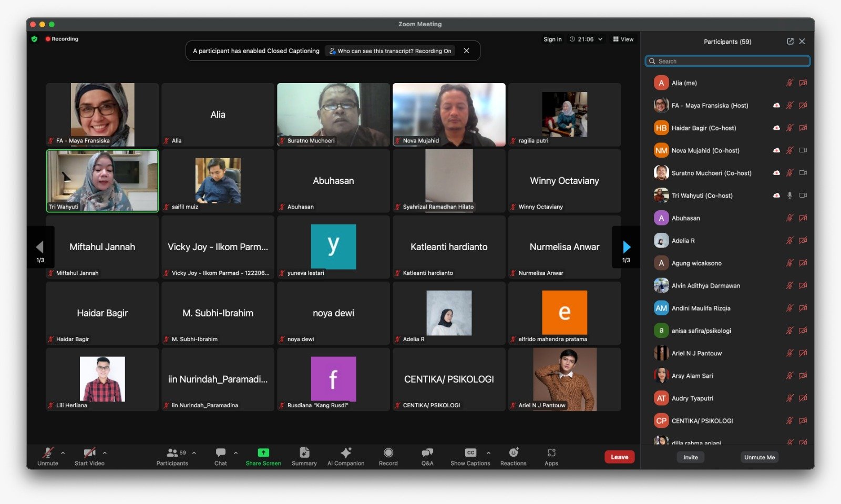841x504 pixels.
Task: Open the Q&A panel
Action: click(427, 453)
